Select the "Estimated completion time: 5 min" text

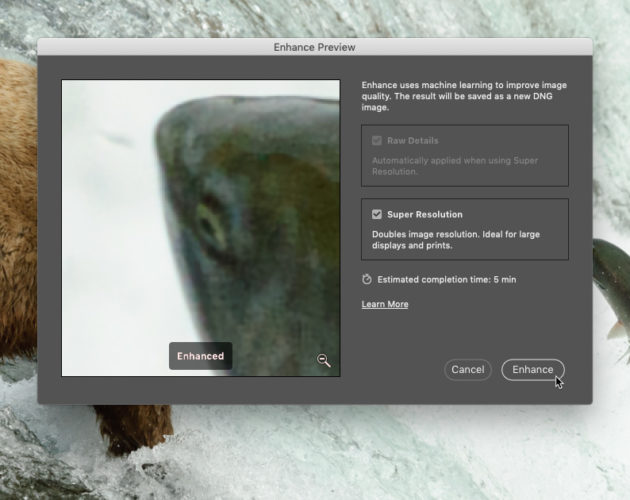tap(447, 279)
